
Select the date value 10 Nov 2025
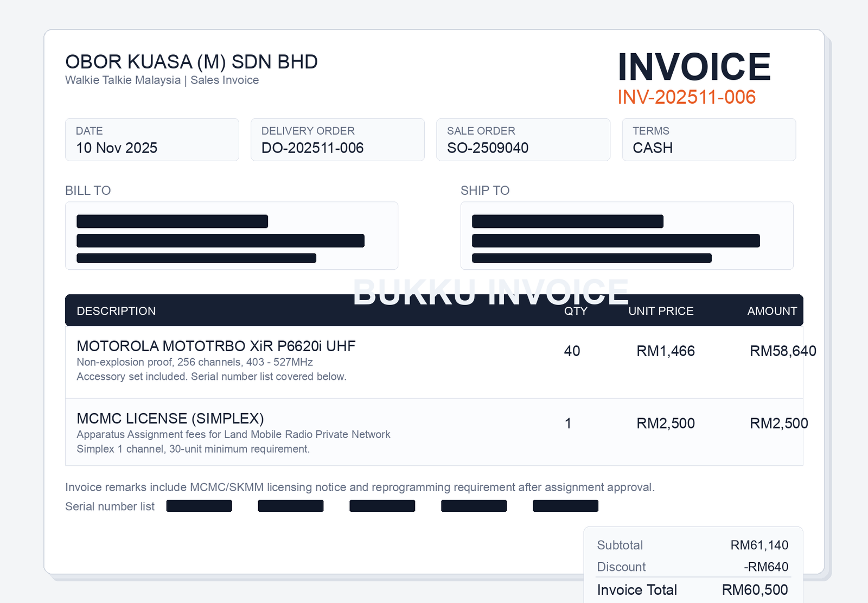click(117, 148)
